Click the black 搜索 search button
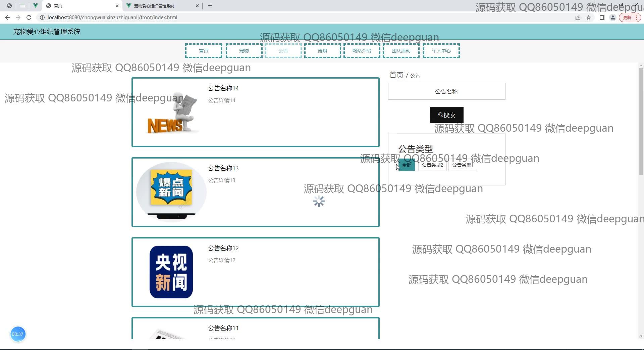Image resolution: width=644 pixels, height=350 pixels. 447,115
